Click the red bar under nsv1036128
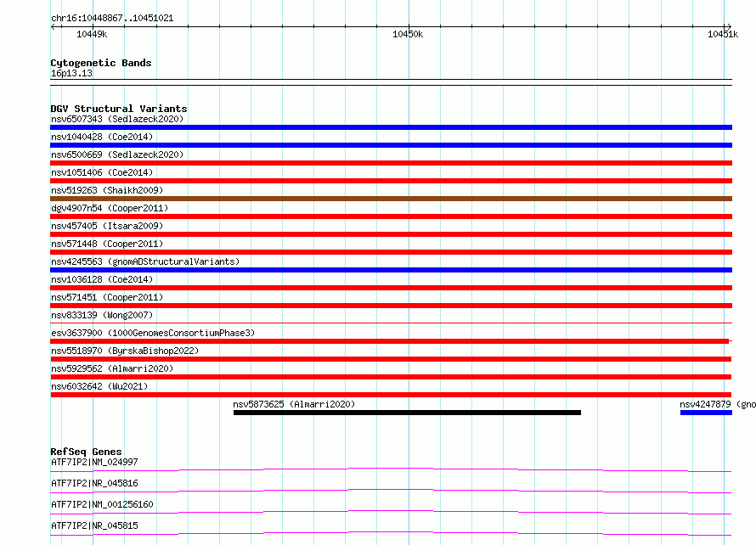The image size is (756, 545). (x=391, y=288)
